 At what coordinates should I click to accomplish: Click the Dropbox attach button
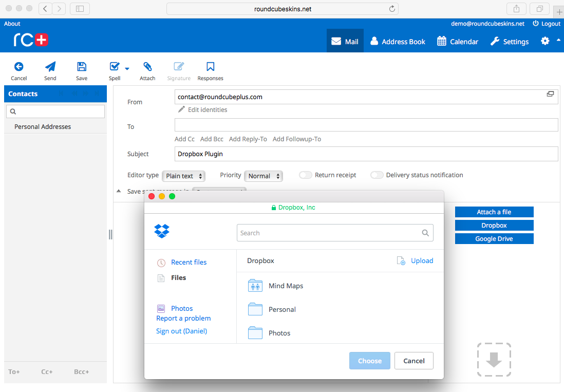494,226
